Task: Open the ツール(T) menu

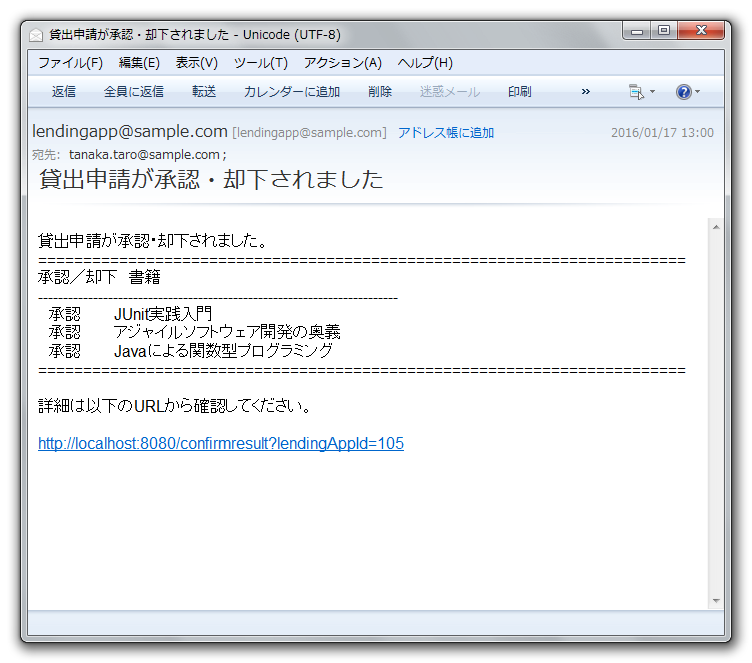Action: 260,63
